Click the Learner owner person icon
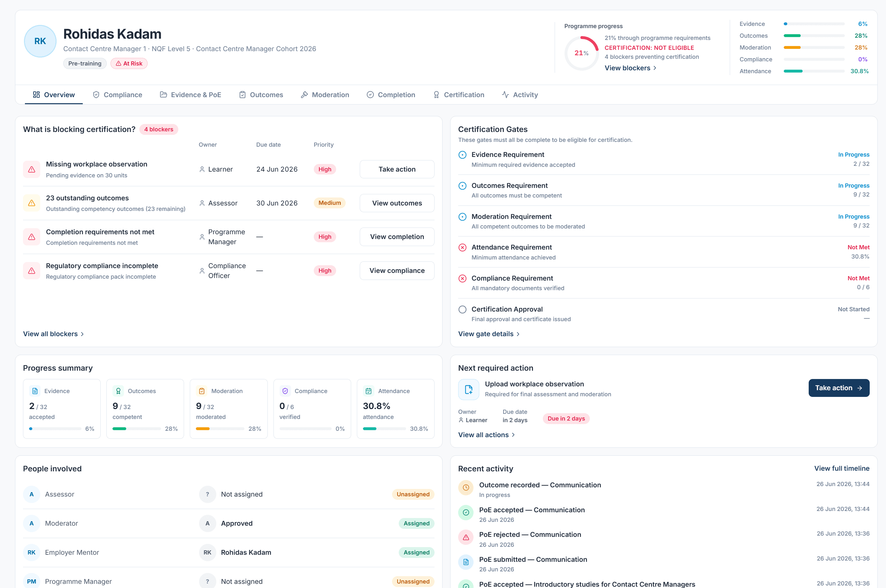The height and width of the screenshot is (588, 886). click(202, 169)
